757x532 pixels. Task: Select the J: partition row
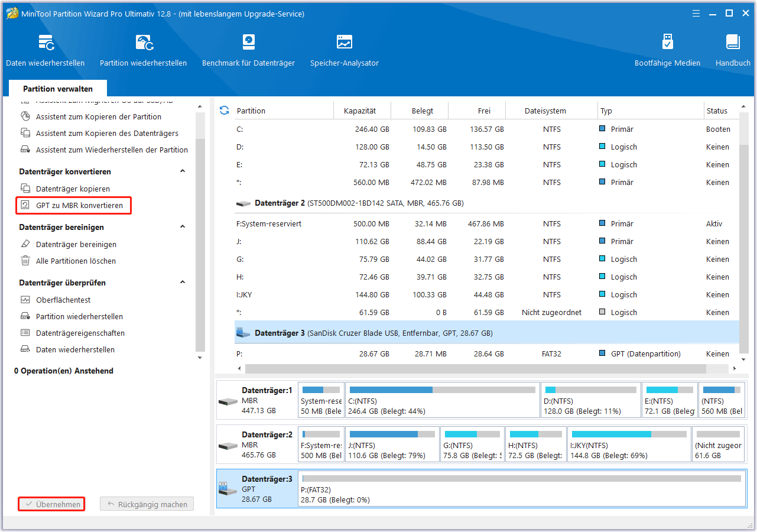pyautogui.click(x=487, y=241)
